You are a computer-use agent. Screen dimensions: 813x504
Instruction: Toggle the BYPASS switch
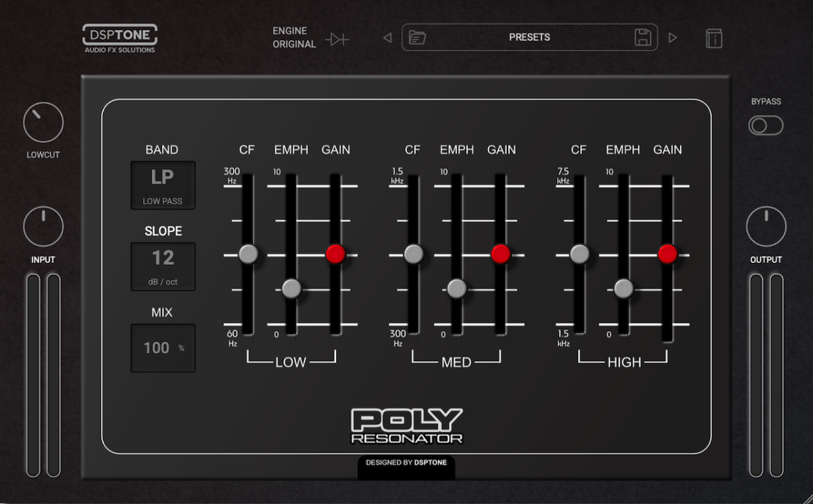(x=766, y=125)
